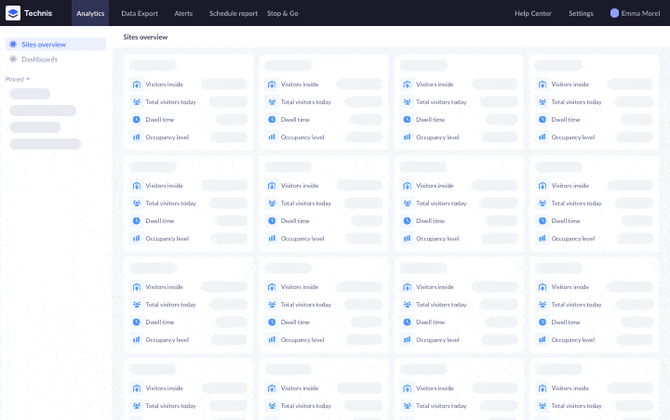Click Visitors inside icon in second-row leftmost card
This screenshot has height=420, width=670.
pyautogui.click(x=137, y=185)
